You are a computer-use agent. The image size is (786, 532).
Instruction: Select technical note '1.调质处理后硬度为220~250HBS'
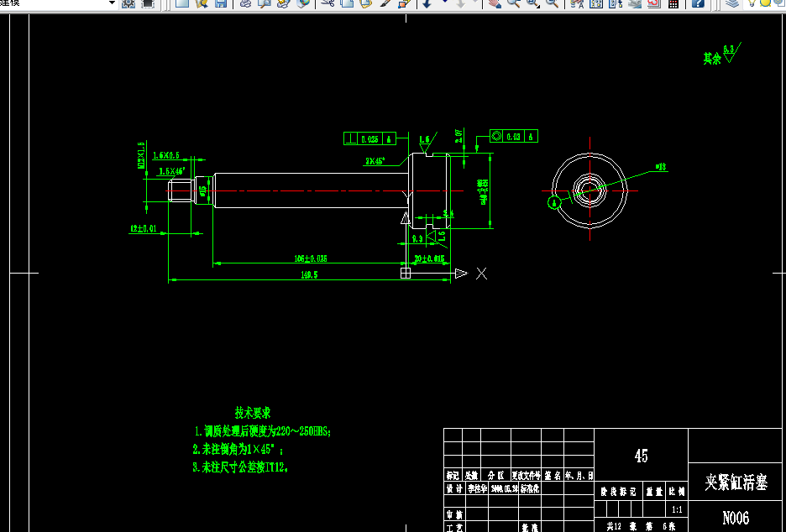tap(263, 430)
